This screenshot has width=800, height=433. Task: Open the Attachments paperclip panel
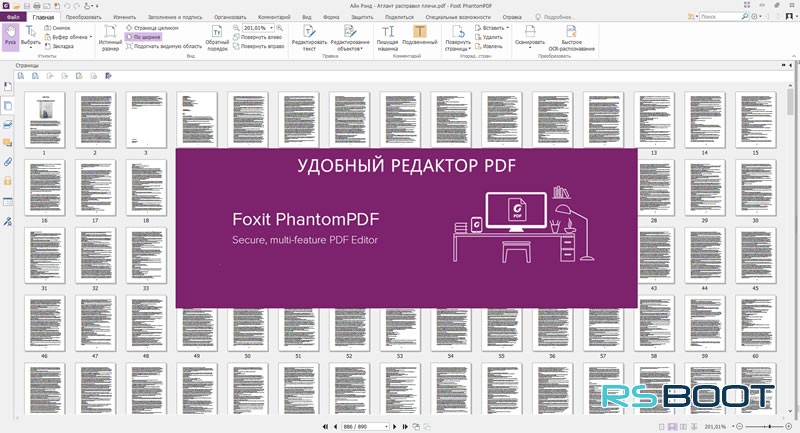coord(8,162)
